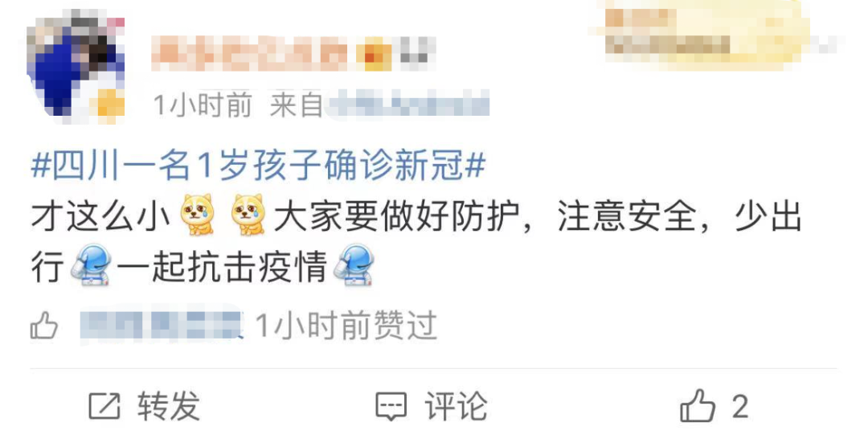Click the post text 才这么小
This screenshot has width=868, height=443.
(x=100, y=216)
